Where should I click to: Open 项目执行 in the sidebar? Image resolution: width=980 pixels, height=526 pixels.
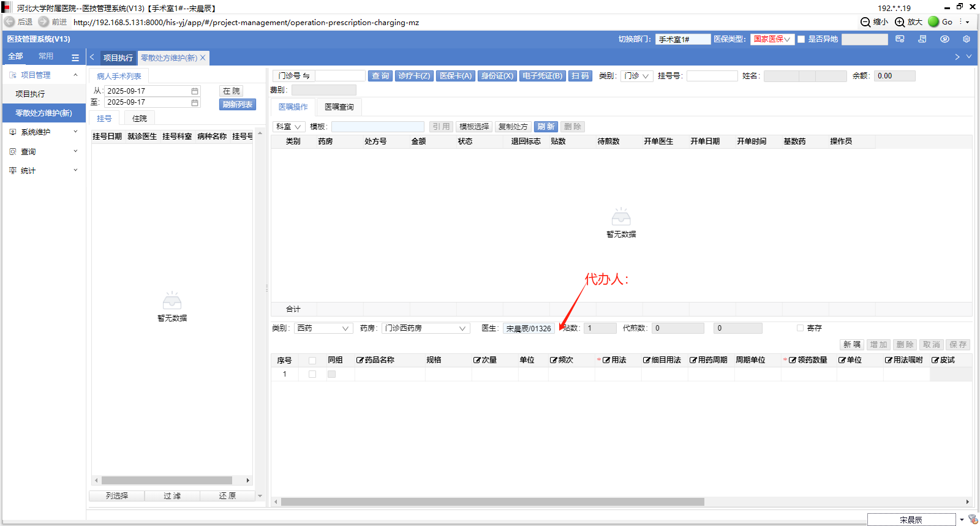[x=44, y=94]
